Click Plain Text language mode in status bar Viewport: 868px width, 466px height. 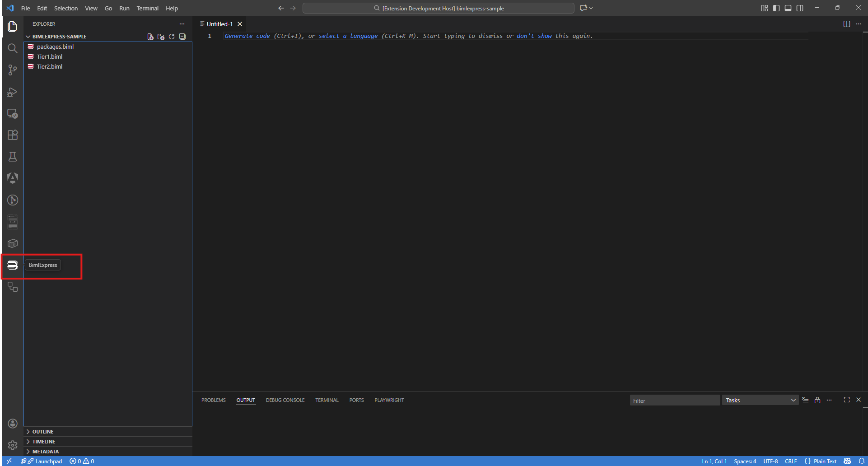pos(825,461)
